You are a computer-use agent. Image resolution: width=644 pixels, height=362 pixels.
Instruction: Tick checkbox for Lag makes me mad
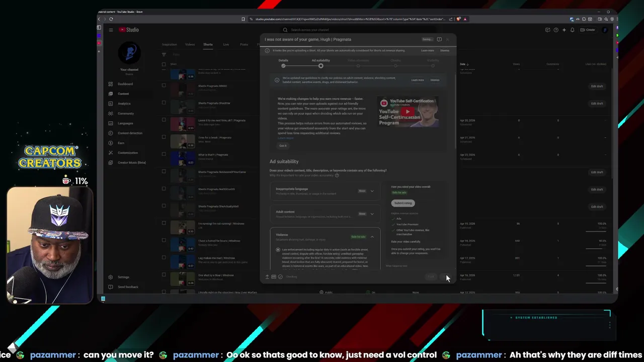coord(164,257)
